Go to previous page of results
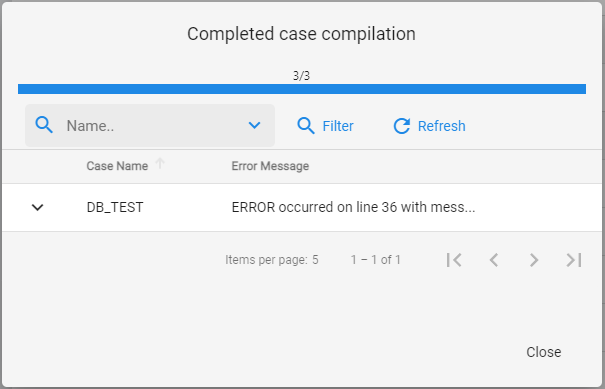605x389 pixels. click(x=494, y=260)
